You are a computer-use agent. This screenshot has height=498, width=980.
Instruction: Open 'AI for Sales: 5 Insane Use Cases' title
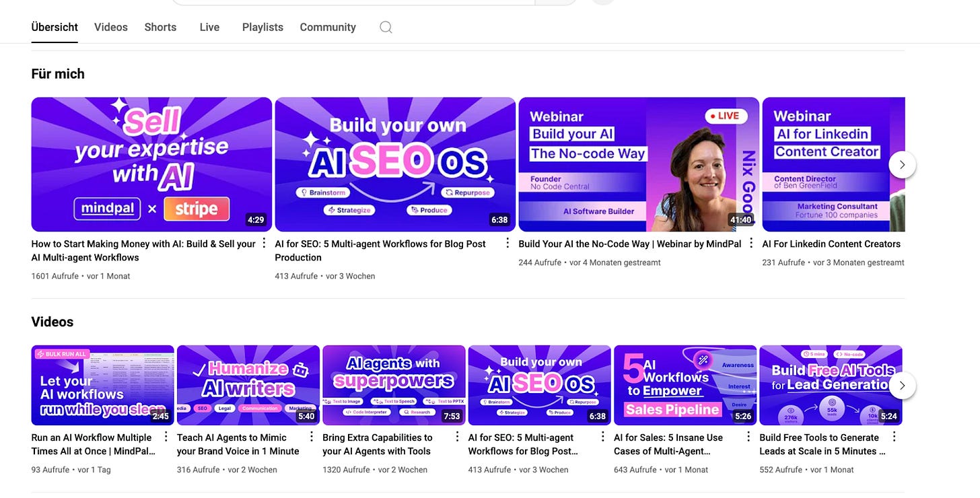coord(668,444)
